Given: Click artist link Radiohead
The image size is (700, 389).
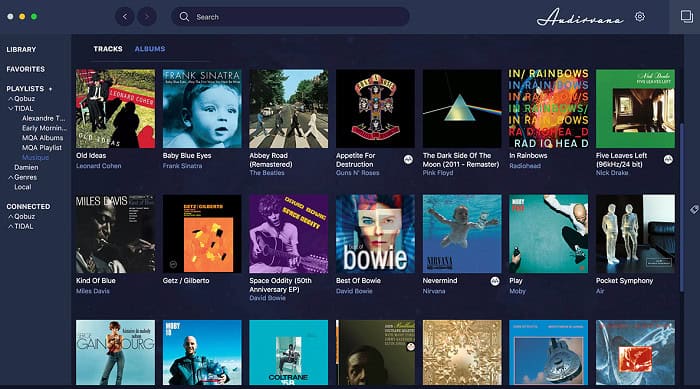Looking at the screenshot, I should click(x=525, y=166).
